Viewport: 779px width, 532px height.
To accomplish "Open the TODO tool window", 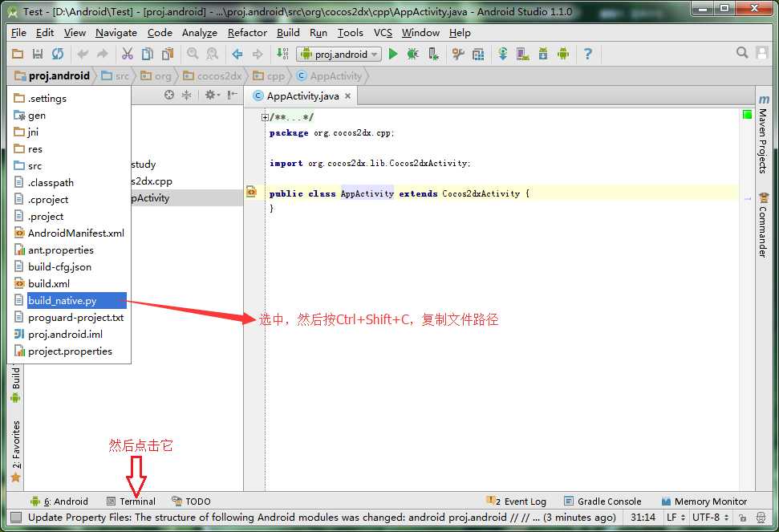I will coord(191,502).
